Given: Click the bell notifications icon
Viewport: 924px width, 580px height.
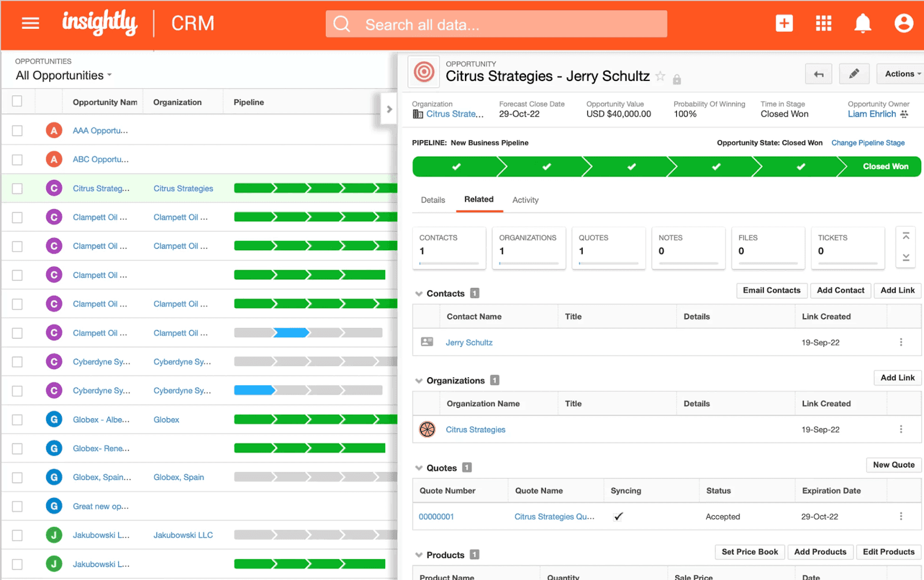Looking at the screenshot, I should point(862,23).
